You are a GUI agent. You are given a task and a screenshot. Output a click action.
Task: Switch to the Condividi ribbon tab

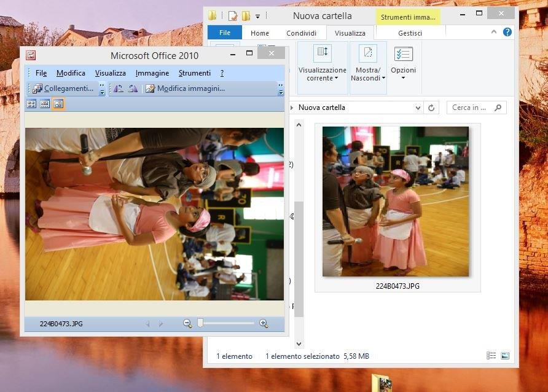(x=301, y=33)
